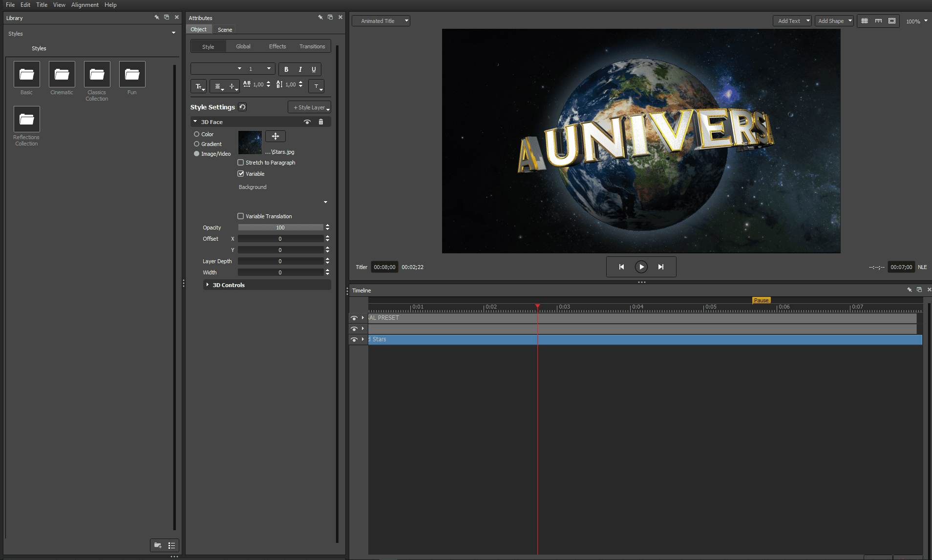Image resolution: width=932 pixels, height=560 pixels.
Task: Delete the 3D Face style layer
Action: click(x=321, y=122)
